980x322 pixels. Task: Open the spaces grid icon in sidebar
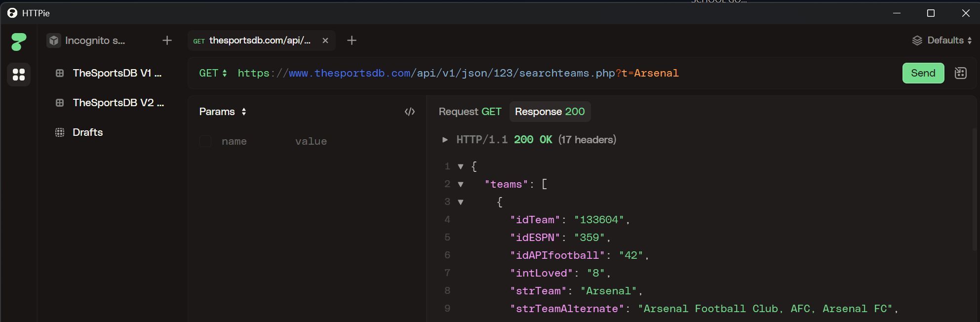[x=19, y=75]
